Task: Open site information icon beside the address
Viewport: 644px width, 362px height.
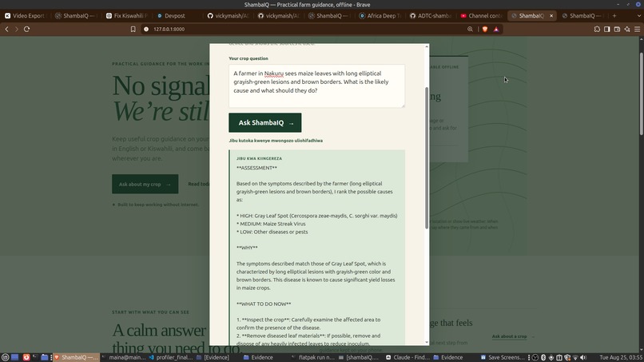Action: click(146, 30)
